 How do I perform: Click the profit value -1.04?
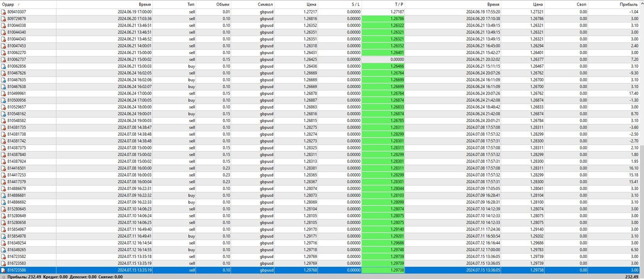click(634, 11)
